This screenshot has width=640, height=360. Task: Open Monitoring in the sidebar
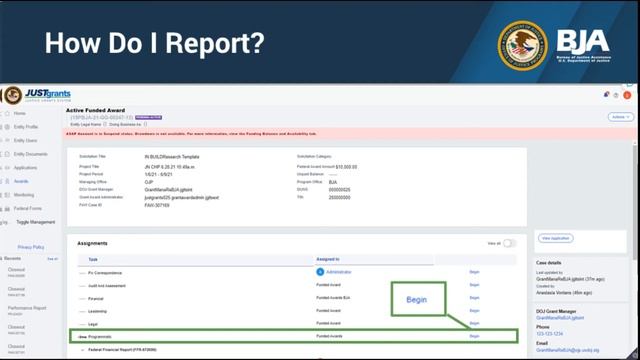[x=24, y=195]
